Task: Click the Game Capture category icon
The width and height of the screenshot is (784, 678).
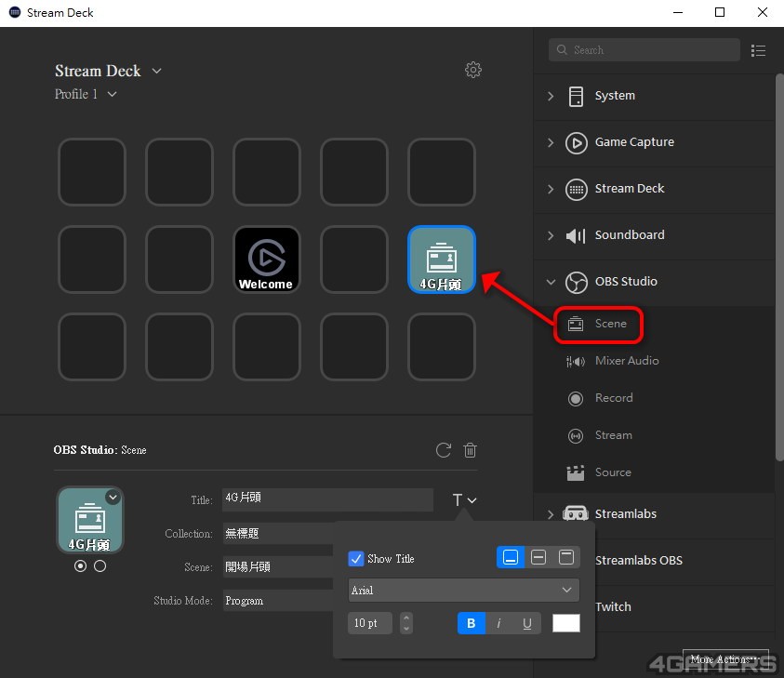Action: click(576, 142)
